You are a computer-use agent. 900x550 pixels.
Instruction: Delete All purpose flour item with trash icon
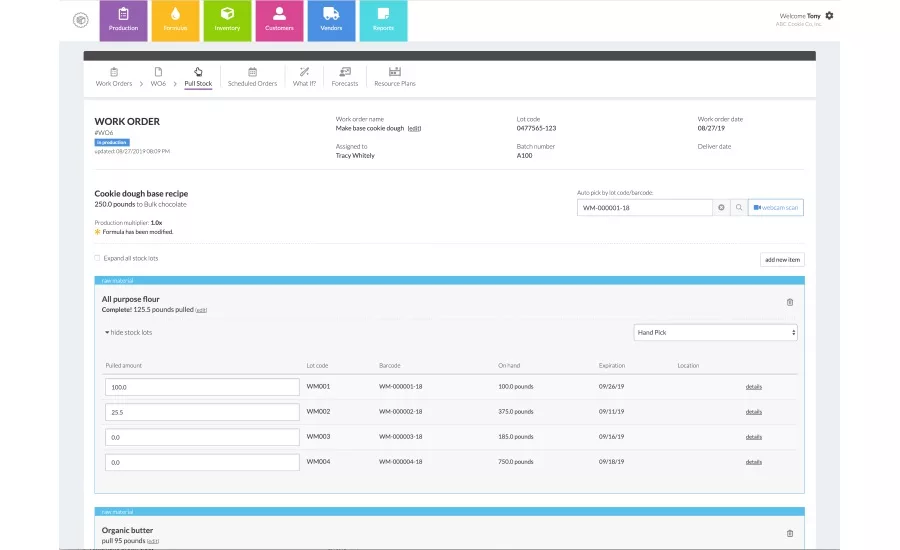(790, 302)
